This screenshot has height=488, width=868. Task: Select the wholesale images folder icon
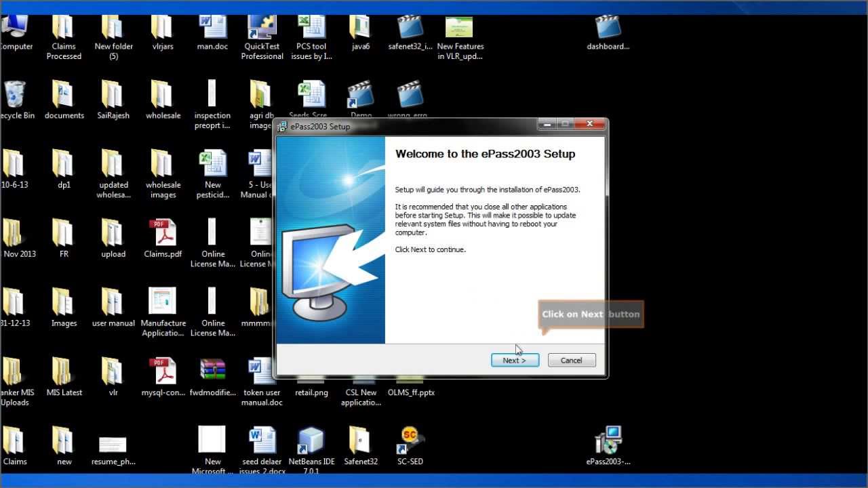point(163,164)
